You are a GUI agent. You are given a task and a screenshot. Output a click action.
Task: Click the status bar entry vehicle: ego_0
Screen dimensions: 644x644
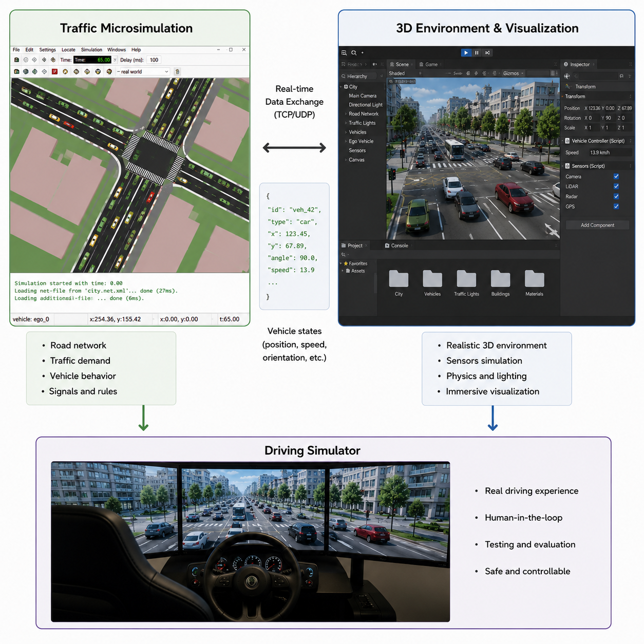click(x=31, y=319)
